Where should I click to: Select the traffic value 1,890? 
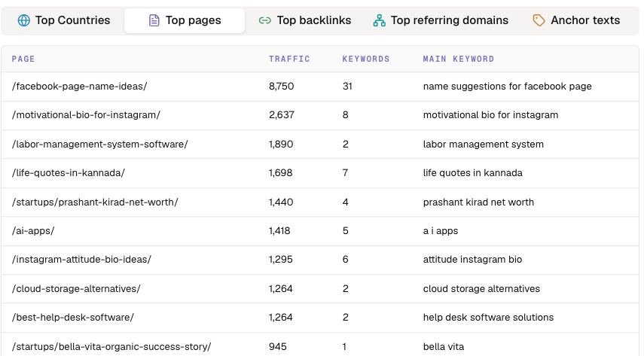[281, 144]
